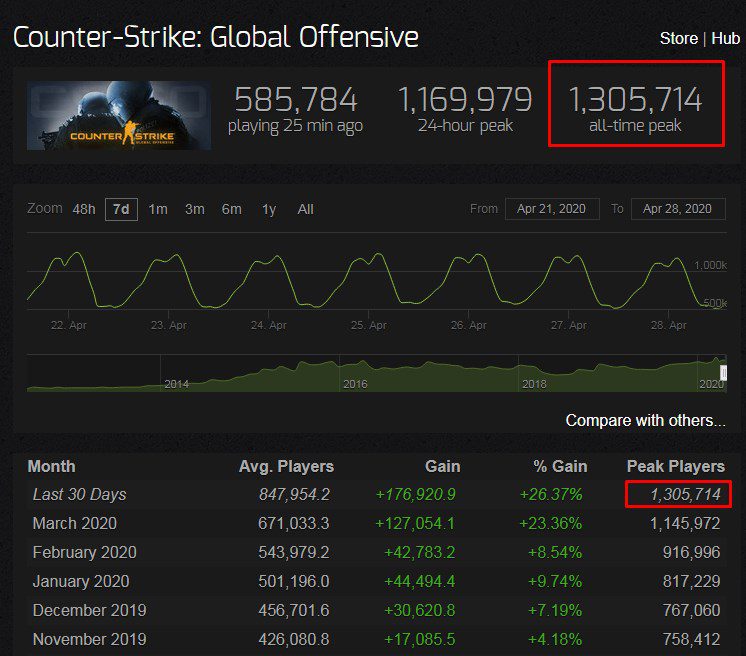Set chart zoom to 48h

(x=84, y=209)
